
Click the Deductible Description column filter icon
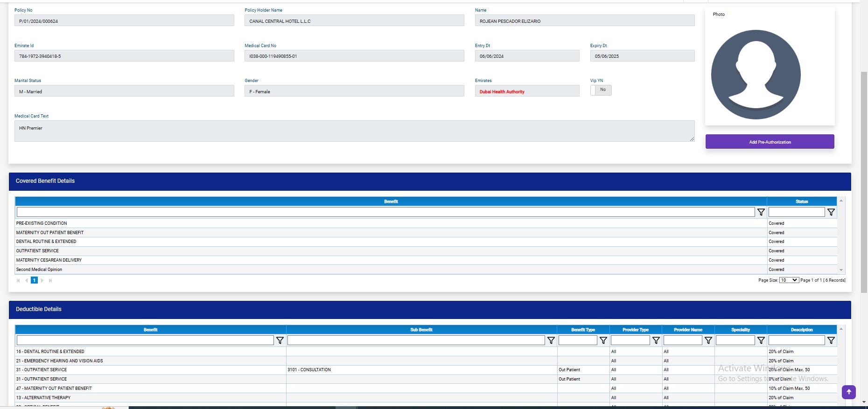click(831, 340)
